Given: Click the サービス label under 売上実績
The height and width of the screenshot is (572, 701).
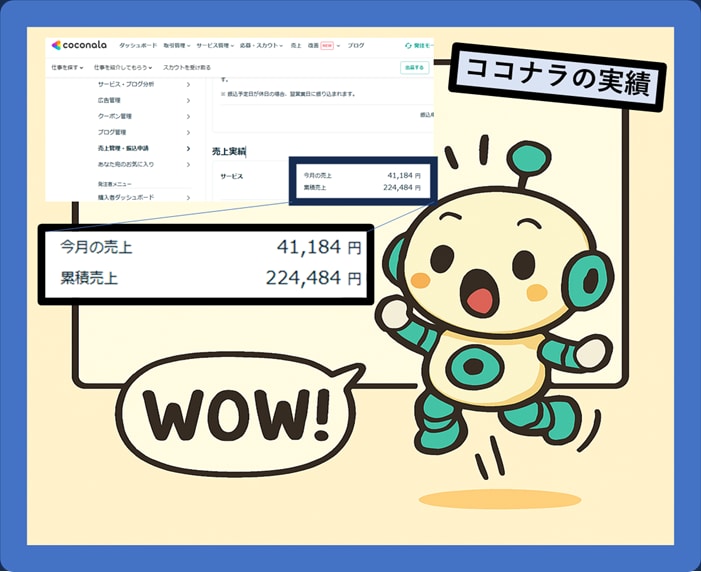Looking at the screenshot, I should (231, 176).
